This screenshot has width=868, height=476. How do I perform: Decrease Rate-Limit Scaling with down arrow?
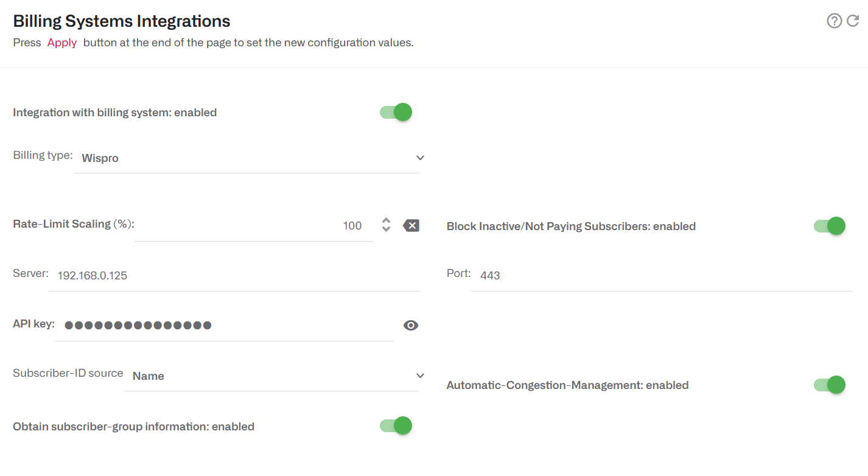point(386,229)
